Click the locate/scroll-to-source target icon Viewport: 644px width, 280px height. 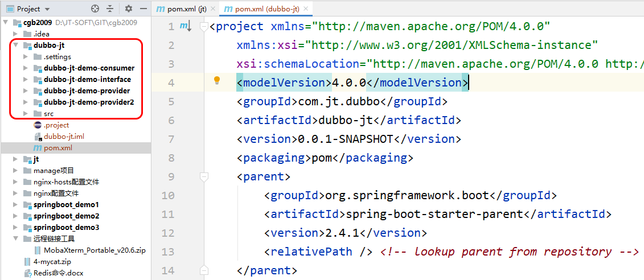tap(95, 9)
